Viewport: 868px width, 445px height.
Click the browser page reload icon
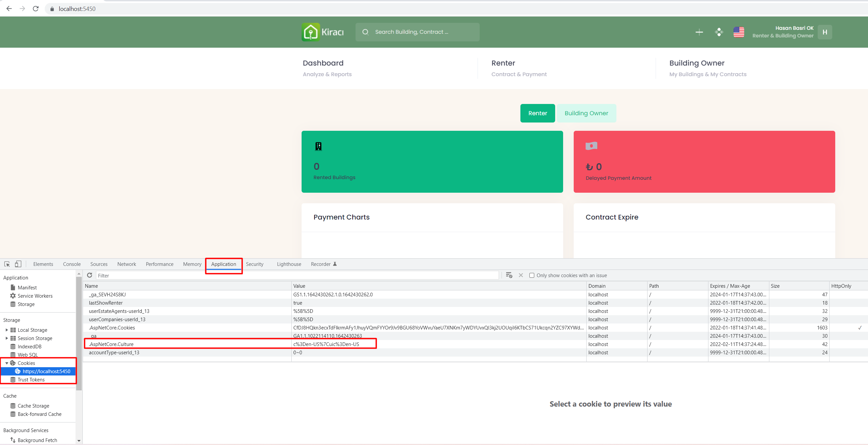36,9
